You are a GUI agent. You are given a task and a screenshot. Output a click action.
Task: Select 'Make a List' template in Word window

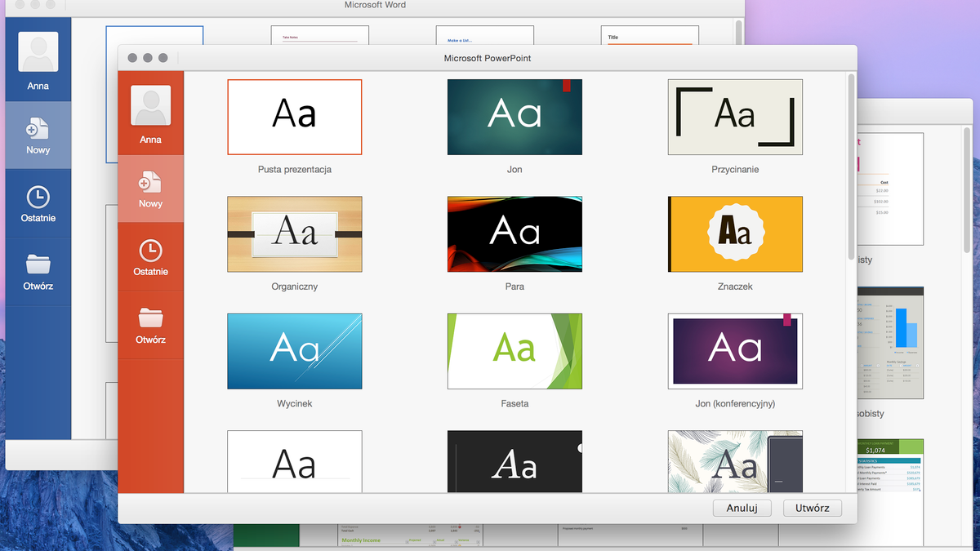485,36
